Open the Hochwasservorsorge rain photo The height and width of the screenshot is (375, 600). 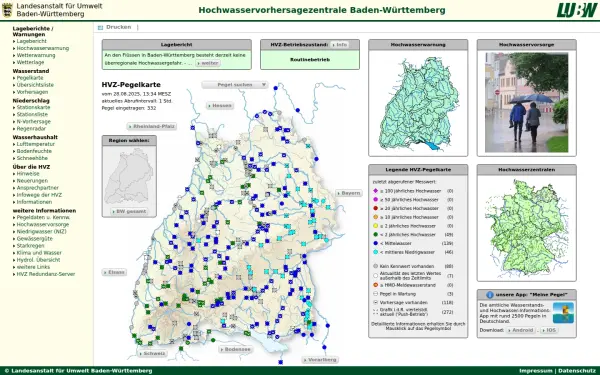[x=527, y=103]
